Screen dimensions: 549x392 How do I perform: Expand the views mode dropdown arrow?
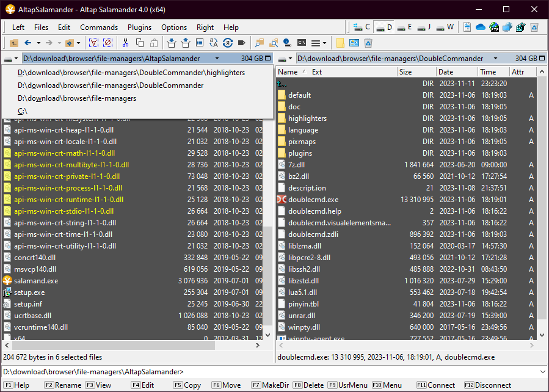click(325, 43)
